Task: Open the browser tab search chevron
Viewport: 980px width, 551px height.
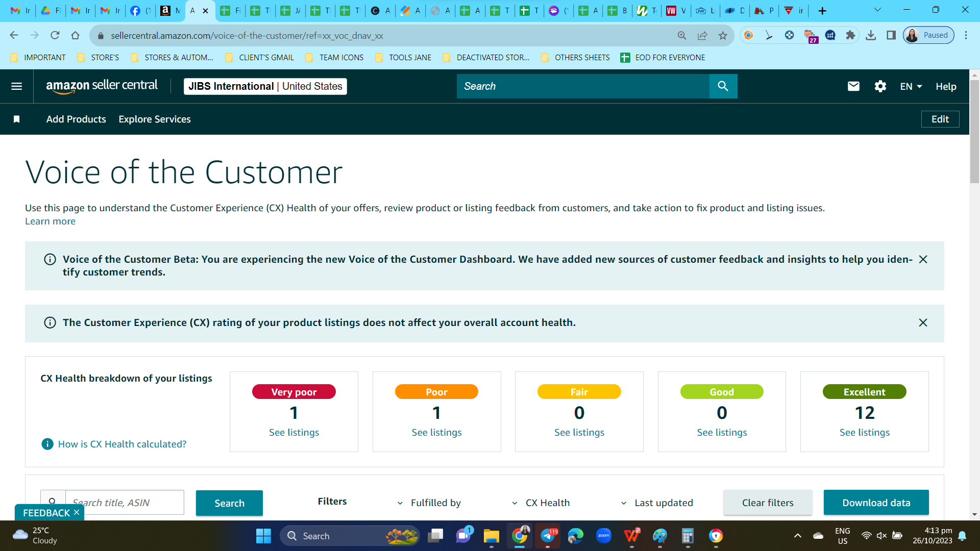Action: coord(877,10)
